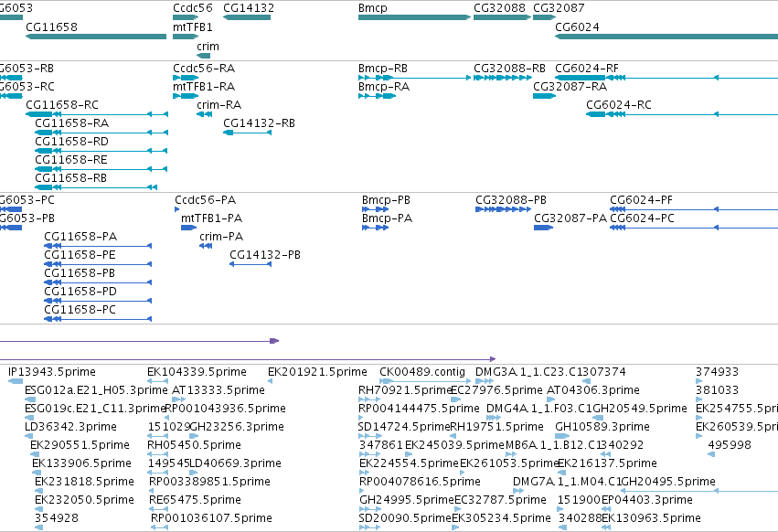The height and width of the screenshot is (532, 778).
Task: Select EST AT13333.5prime
Action: (178, 399)
